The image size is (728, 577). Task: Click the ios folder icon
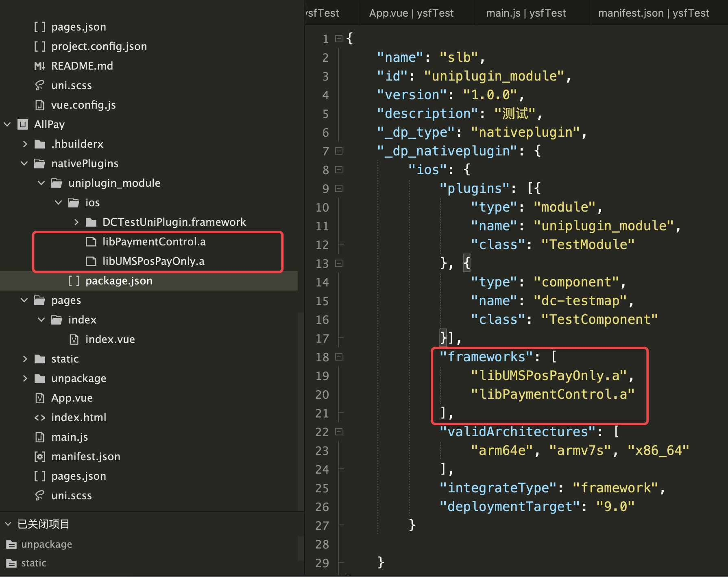point(74,203)
